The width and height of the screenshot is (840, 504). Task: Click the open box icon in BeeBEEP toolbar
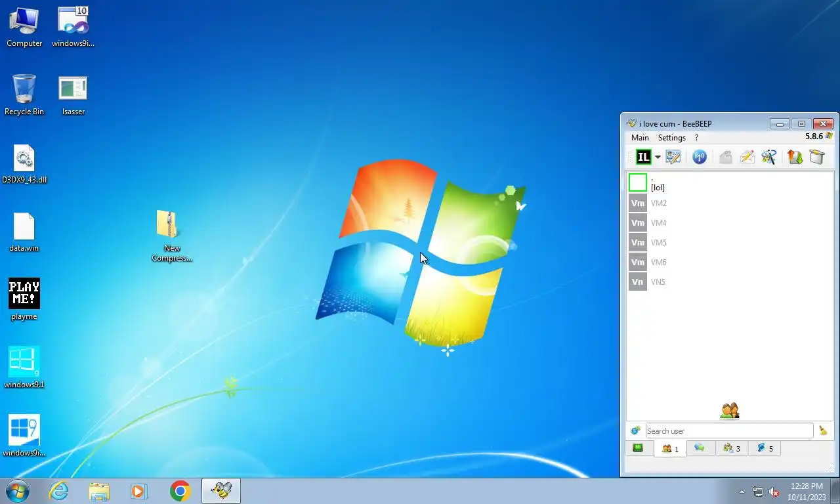coord(817,157)
